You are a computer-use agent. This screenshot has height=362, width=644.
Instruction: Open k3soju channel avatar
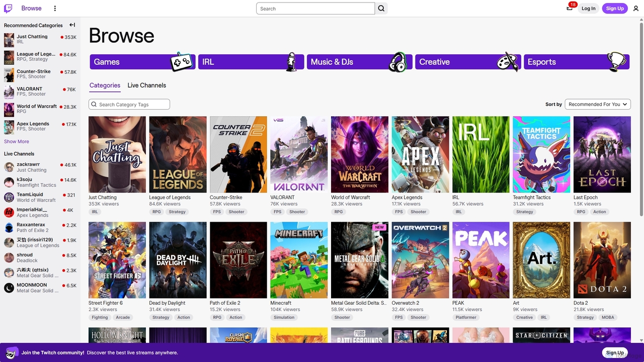click(9, 182)
